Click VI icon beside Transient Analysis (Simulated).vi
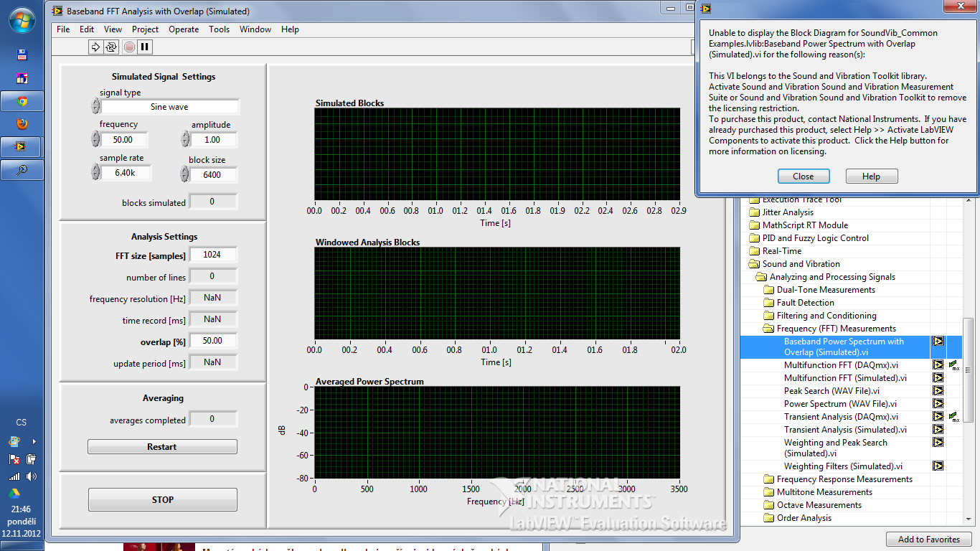The image size is (980, 551). tap(938, 430)
